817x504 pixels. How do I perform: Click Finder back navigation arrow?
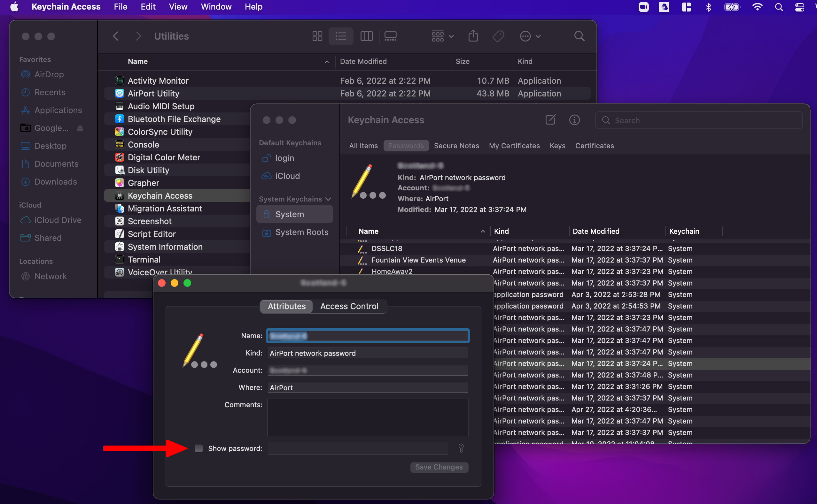coord(116,36)
